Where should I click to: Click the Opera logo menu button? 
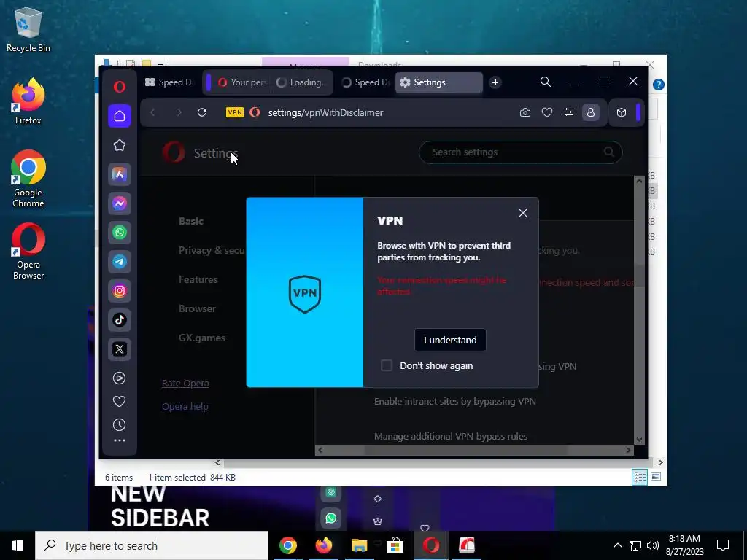(x=120, y=86)
